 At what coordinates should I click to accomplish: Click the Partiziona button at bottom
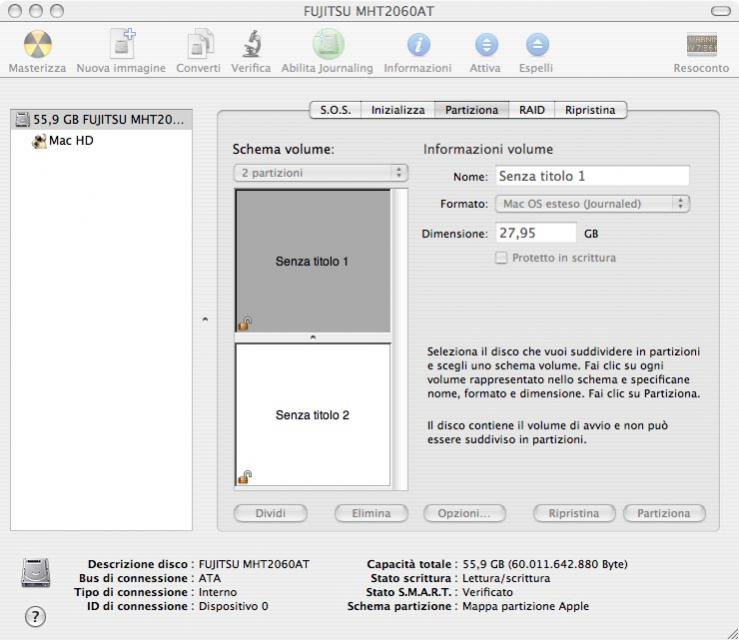click(x=664, y=513)
